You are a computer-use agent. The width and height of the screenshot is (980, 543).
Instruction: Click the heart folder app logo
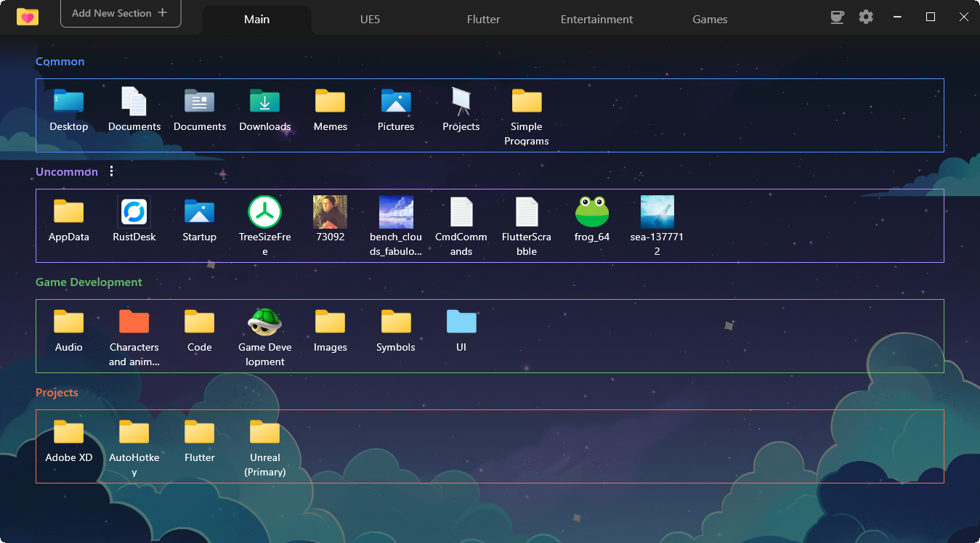coord(28,17)
